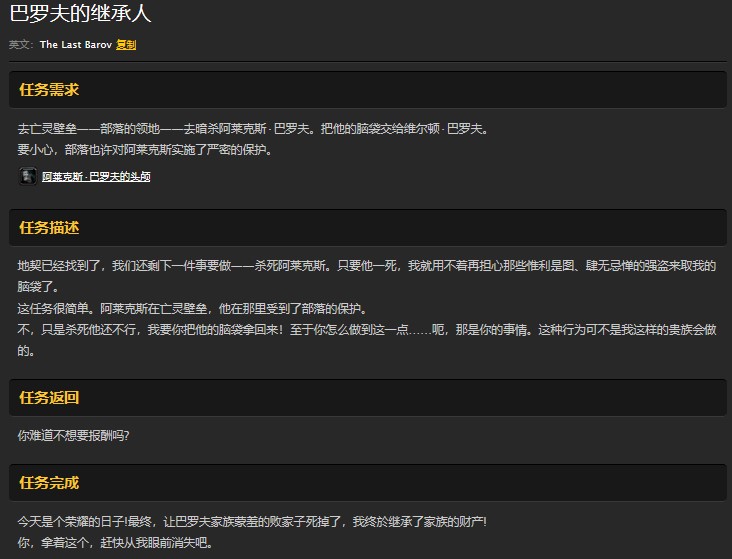Click the final line starting 你，拿着这个
732x559 pixels.
115,543
